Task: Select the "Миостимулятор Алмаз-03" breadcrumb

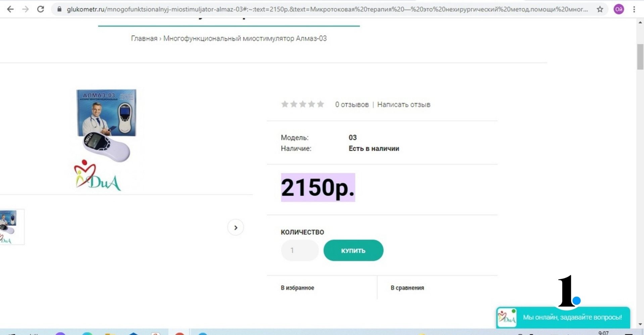Action: (x=245, y=38)
